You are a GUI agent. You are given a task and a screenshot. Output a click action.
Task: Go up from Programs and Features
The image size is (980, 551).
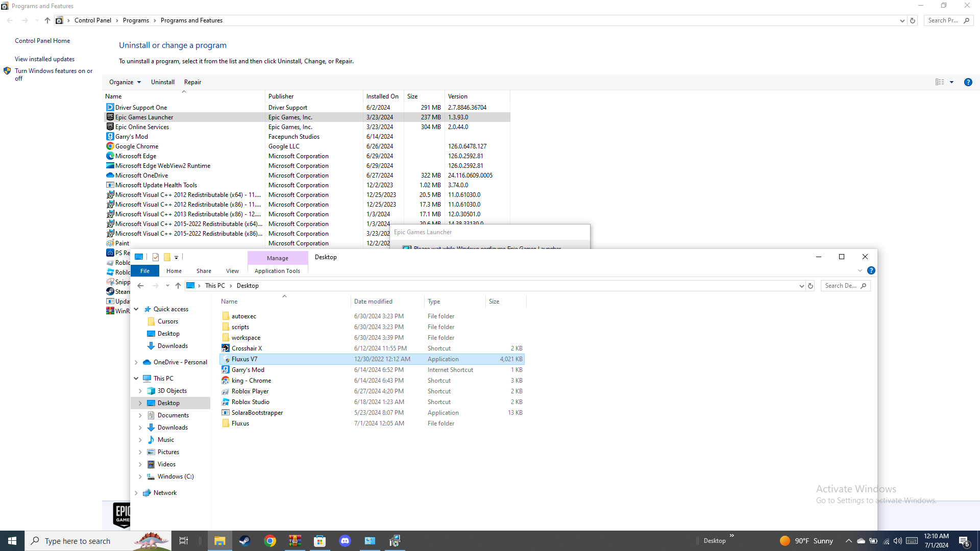(47, 20)
